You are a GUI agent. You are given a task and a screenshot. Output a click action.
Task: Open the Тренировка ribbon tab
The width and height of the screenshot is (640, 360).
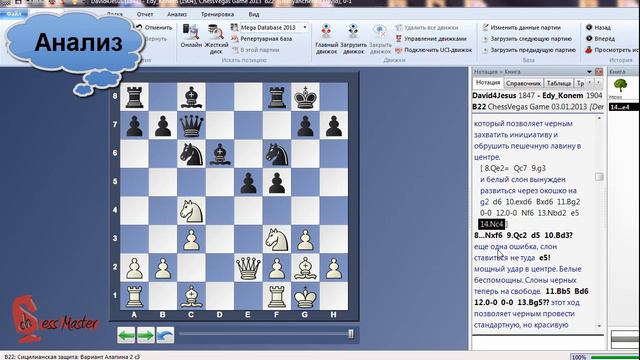218,14
